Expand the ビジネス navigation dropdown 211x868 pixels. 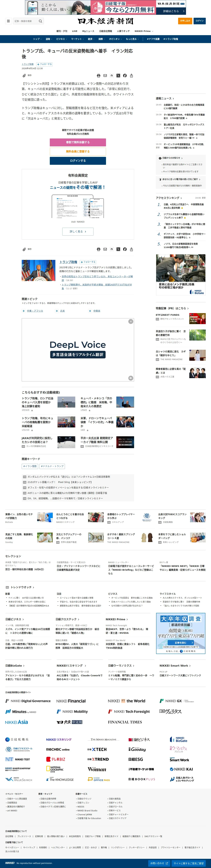point(61,39)
